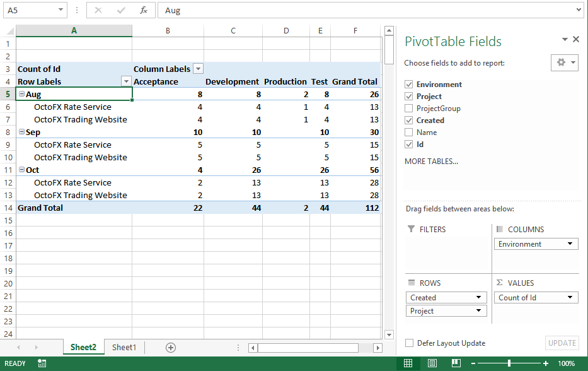Select column A header
Screen dimensions: 588x371
tap(74, 31)
